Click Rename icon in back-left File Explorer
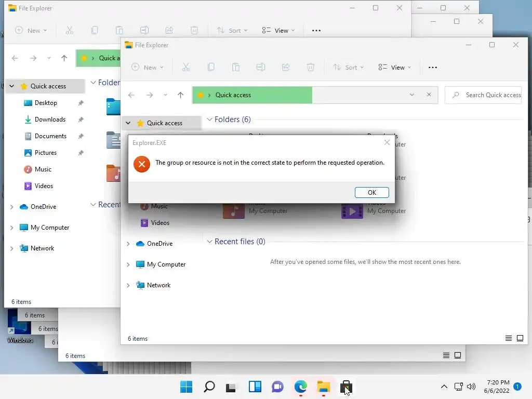The image size is (532, 399). (144, 30)
